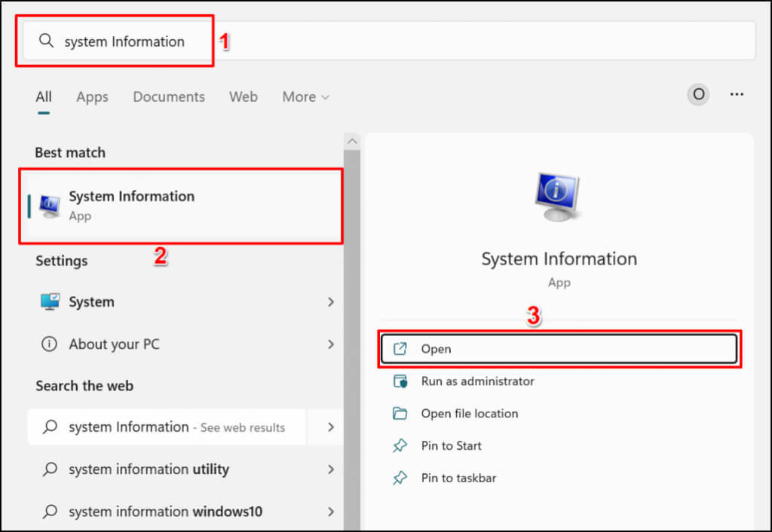Expand the About your PC chevron
Screen dimensions: 772x532
(330, 344)
